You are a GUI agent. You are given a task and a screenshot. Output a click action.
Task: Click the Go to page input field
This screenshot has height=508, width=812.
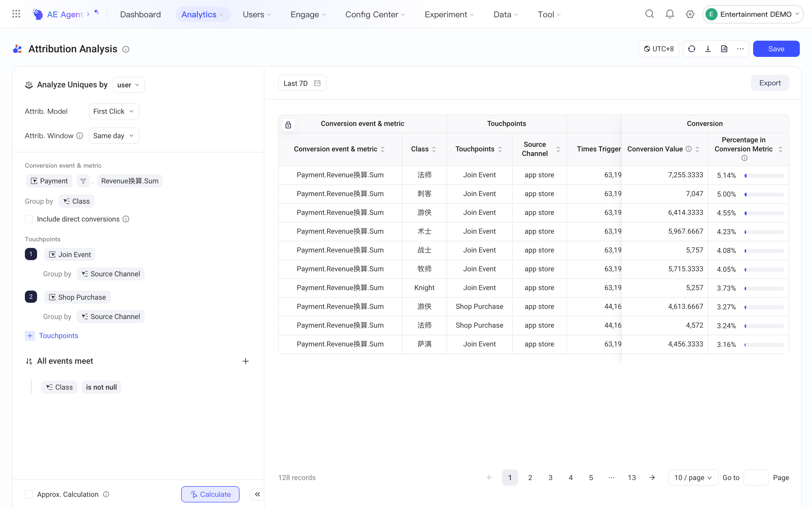point(756,478)
